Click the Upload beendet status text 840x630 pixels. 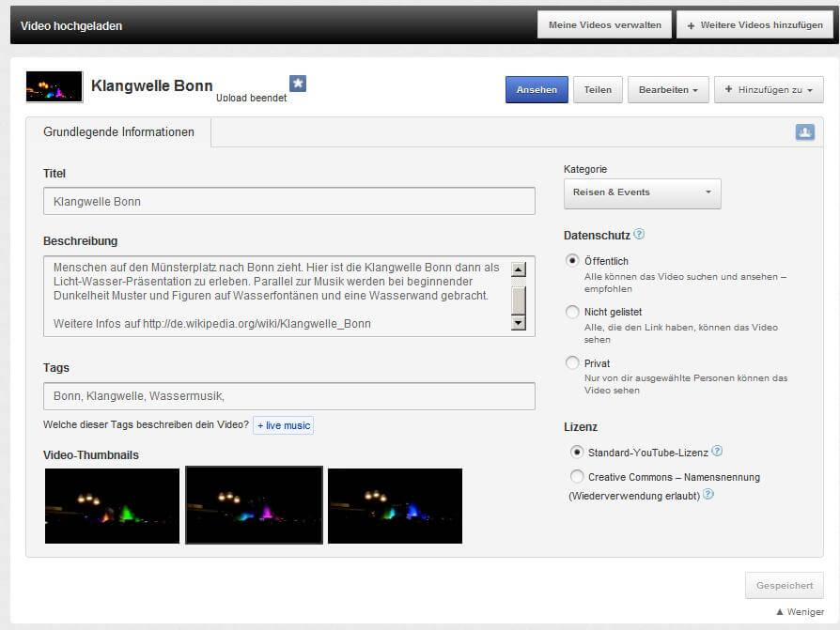(251, 98)
